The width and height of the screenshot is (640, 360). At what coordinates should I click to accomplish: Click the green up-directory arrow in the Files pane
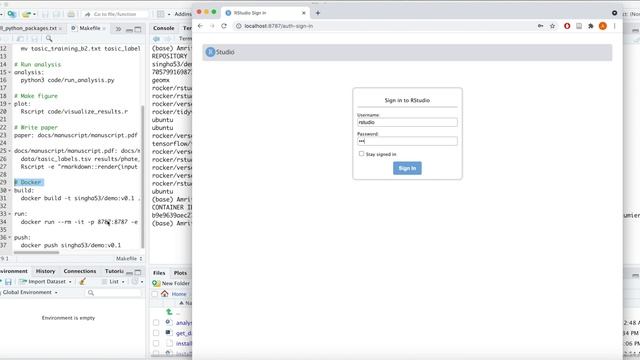click(169, 312)
